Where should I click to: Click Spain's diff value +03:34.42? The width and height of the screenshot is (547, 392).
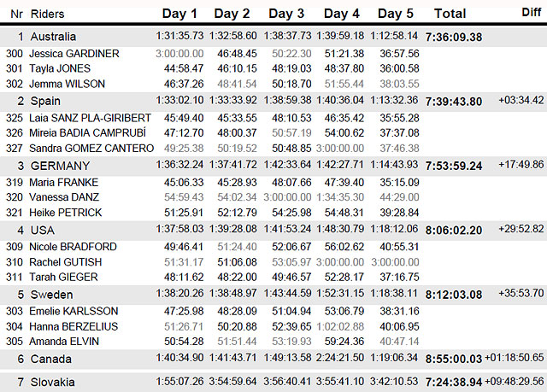pos(521,101)
